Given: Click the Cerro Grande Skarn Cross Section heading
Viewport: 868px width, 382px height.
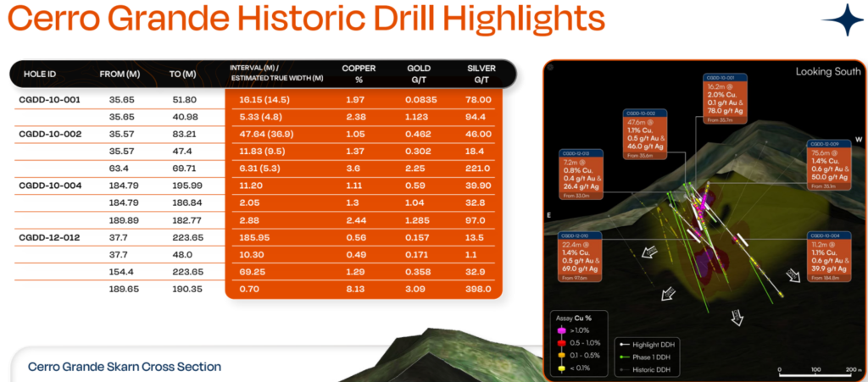Looking at the screenshot, I should click(x=125, y=367).
